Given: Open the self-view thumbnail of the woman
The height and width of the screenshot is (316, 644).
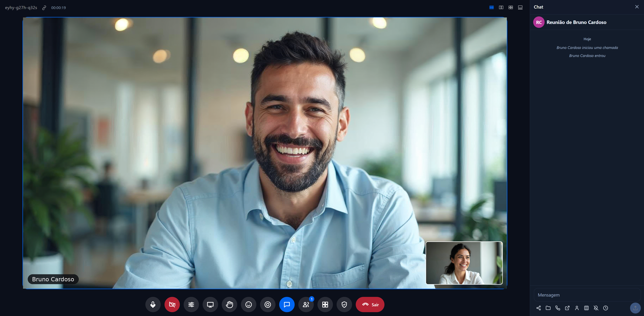Looking at the screenshot, I should [464, 263].
